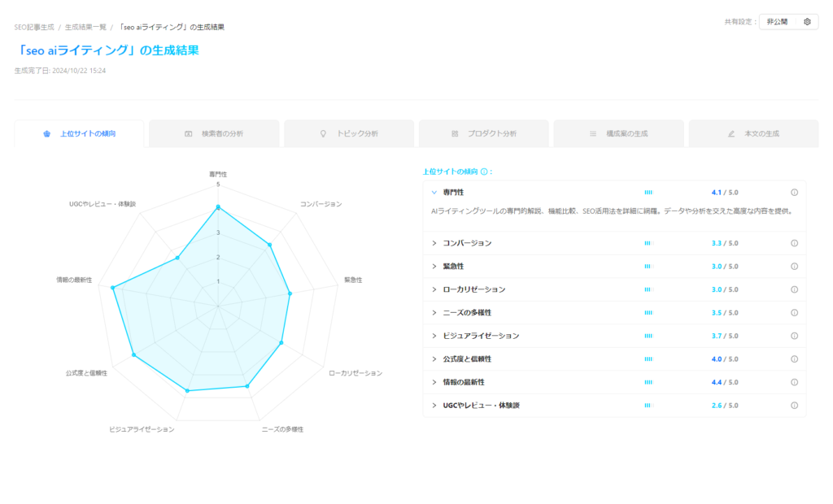Click the crown icon on 上位サイトの傾向 tab
This screenshot has height=504, width=833.
tap(46, 134)
